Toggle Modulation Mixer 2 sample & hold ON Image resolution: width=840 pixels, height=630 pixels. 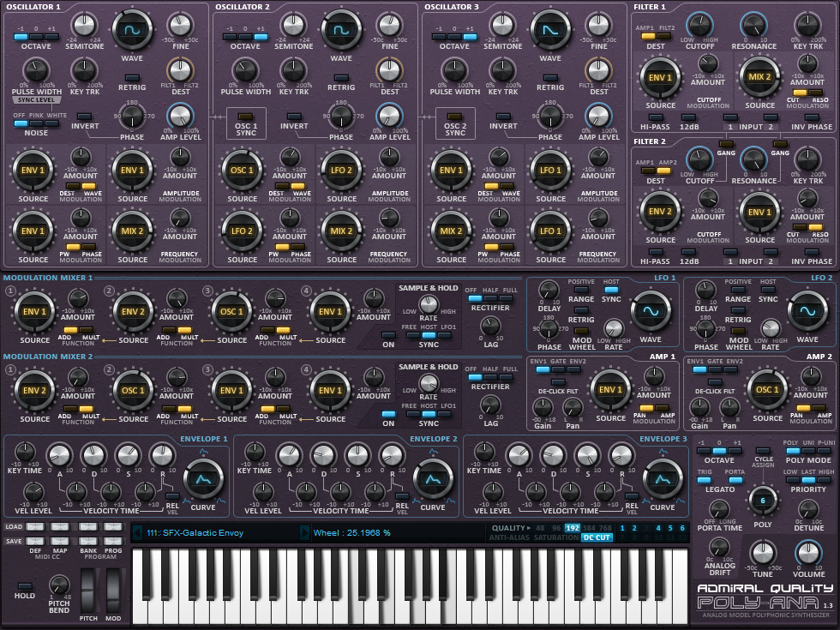[388, 414]
